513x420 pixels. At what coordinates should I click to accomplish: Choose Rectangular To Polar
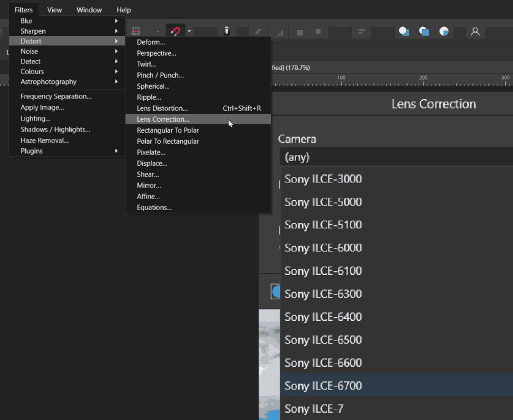pos(198,130)
